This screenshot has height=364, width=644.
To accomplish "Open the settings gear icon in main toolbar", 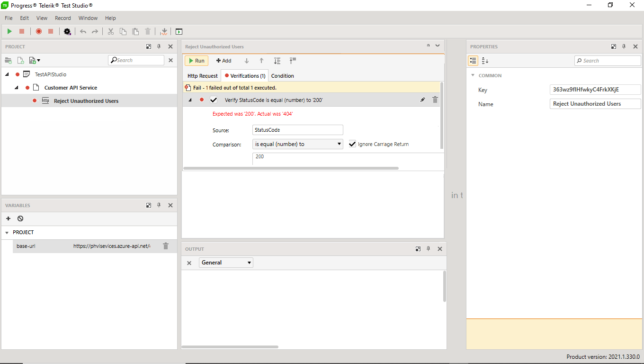I will [67, 31].
